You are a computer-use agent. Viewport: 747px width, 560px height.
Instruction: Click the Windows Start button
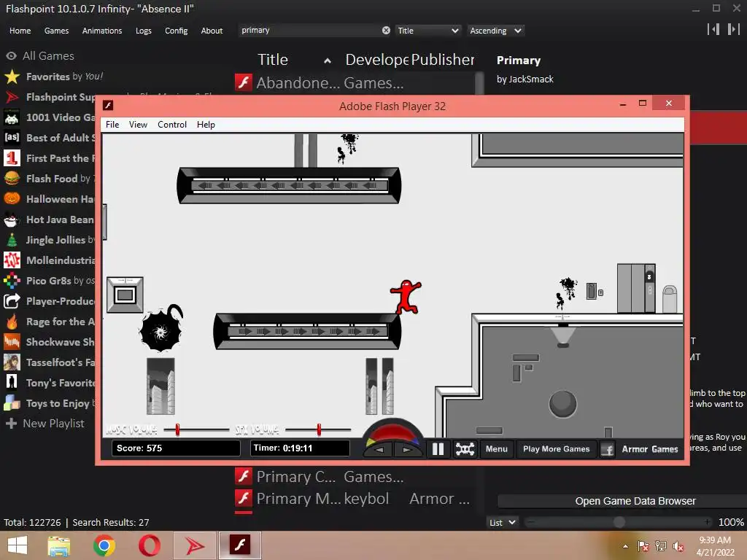tap(18, 545)
